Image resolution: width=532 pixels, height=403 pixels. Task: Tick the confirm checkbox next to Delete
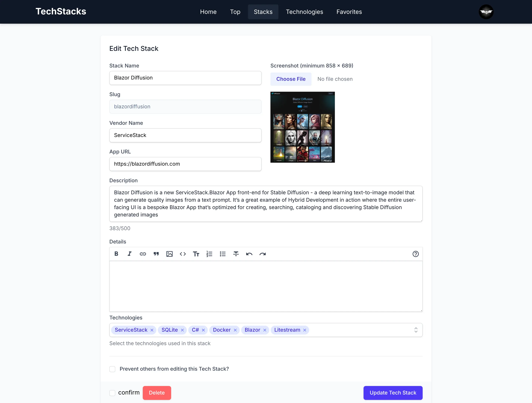click(x=112, y=393)
